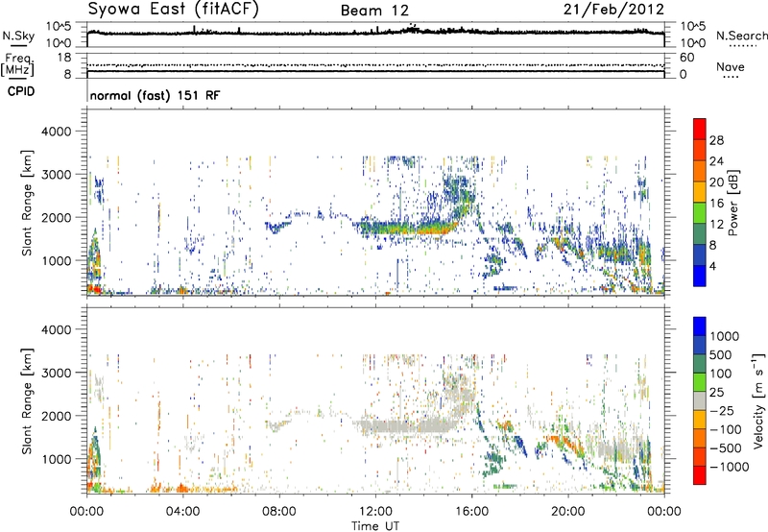Click the '1000' tick on velocity colorbar

724,336
